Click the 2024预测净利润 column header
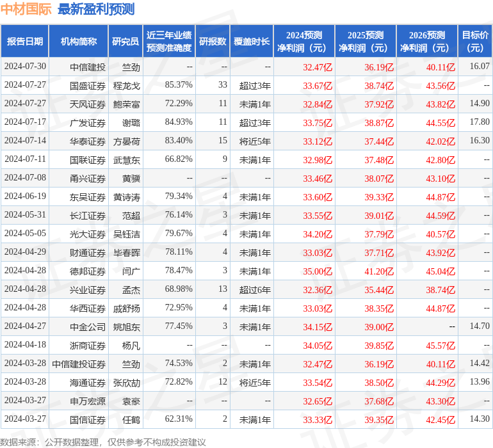493x448 pixels. [x=304, y=41]
